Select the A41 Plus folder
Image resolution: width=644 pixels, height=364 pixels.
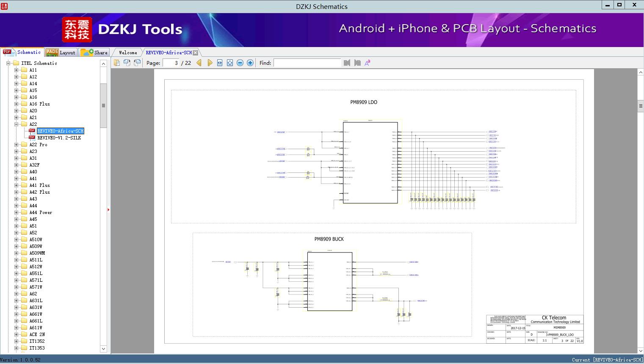tap(39, 185)
